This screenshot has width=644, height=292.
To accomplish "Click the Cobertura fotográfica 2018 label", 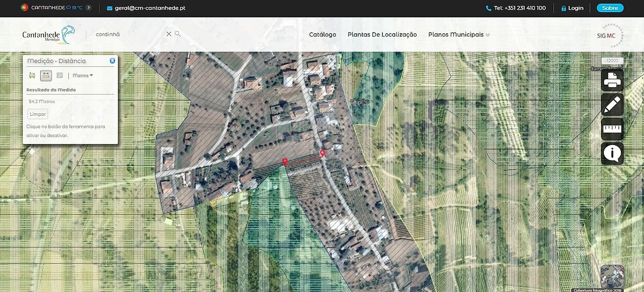I will click(597, 290).
